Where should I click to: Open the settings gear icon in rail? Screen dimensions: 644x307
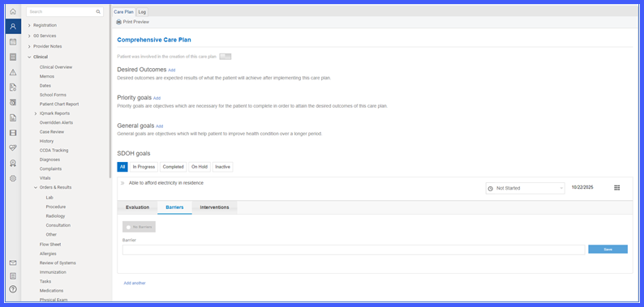click(13, 178)
